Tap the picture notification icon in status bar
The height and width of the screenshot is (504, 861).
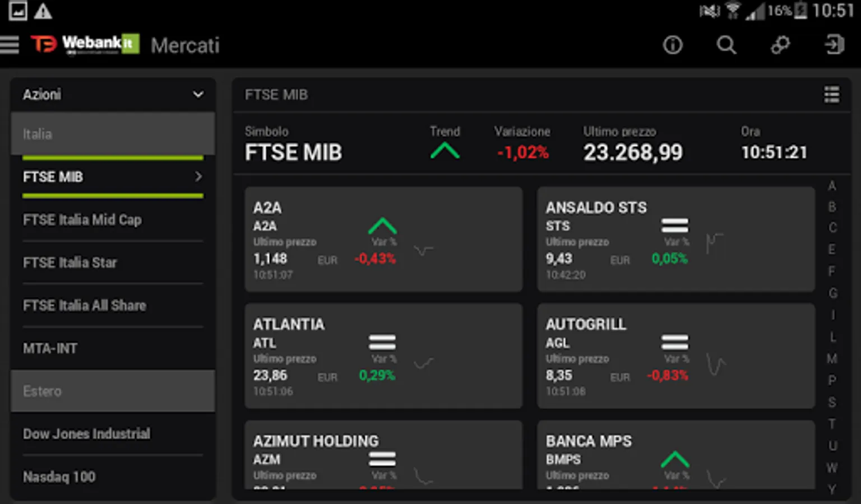click(x=18, y=11)
